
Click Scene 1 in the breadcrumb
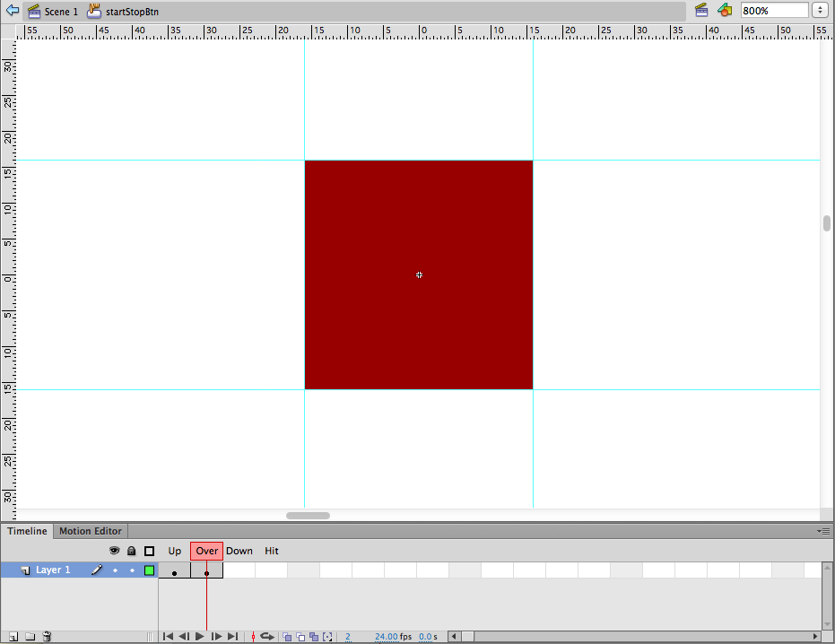pyautogui.click(x=61, y=12)
